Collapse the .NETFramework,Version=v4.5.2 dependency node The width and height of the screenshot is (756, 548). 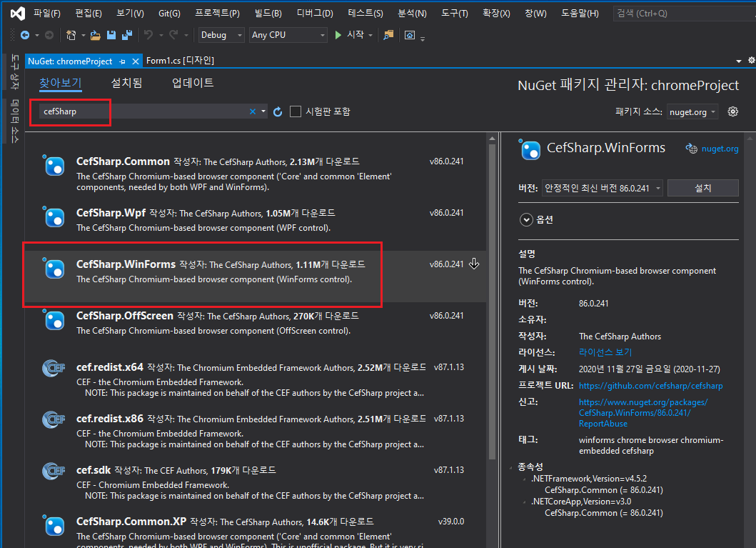pyautogui.click(x=525, y=479)
